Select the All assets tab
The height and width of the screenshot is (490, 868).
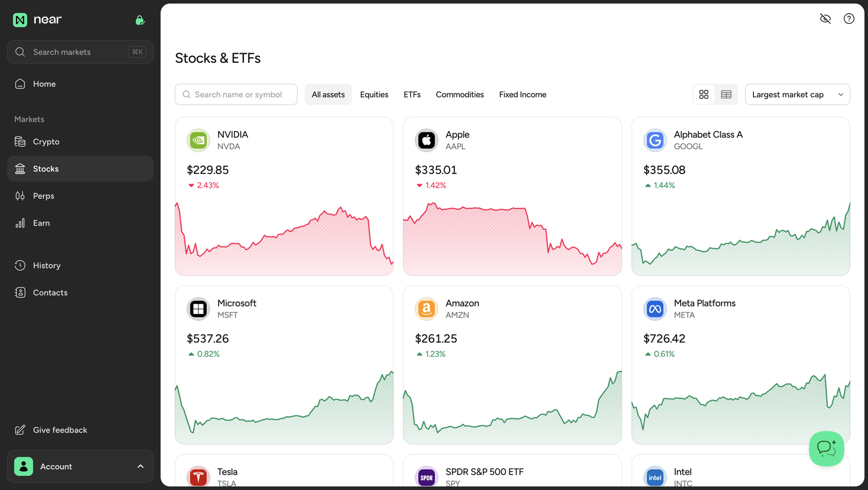(x=328, y=94)
